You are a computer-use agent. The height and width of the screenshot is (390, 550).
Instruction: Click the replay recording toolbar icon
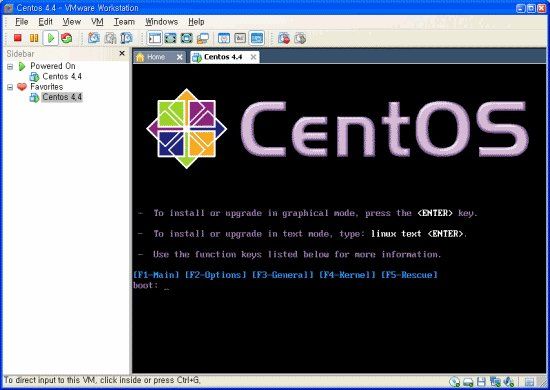coord(300,38)
